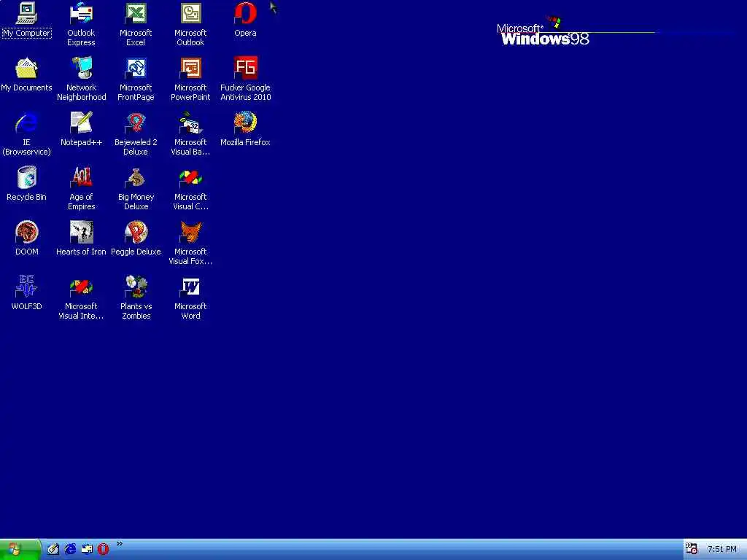Launch the notepad quick launch icon
The image size is (747, 560).
point(53,549)
